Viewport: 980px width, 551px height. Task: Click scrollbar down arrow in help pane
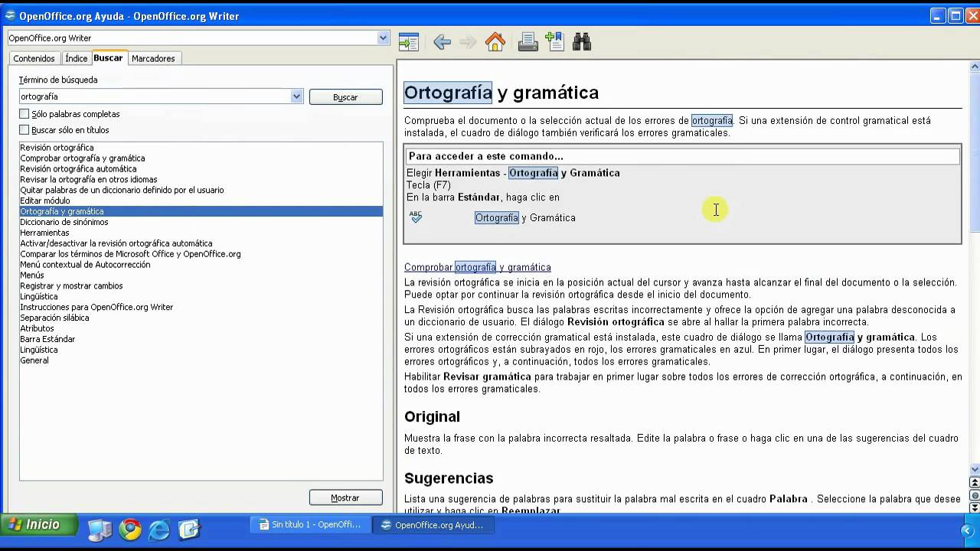coord(975,469)
